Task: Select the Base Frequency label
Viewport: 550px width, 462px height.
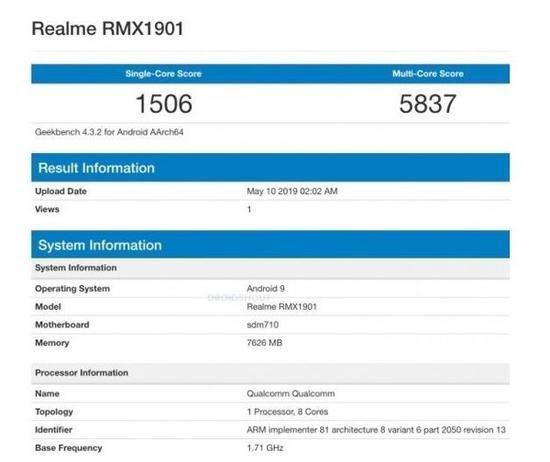Action: point(68,448)
